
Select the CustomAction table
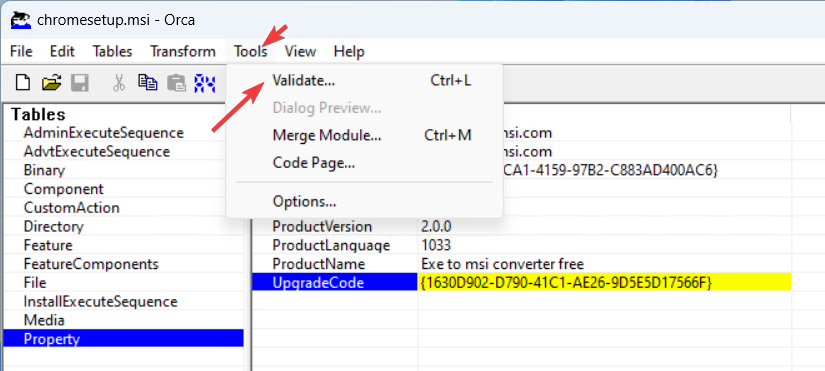[x=72, y=208]
